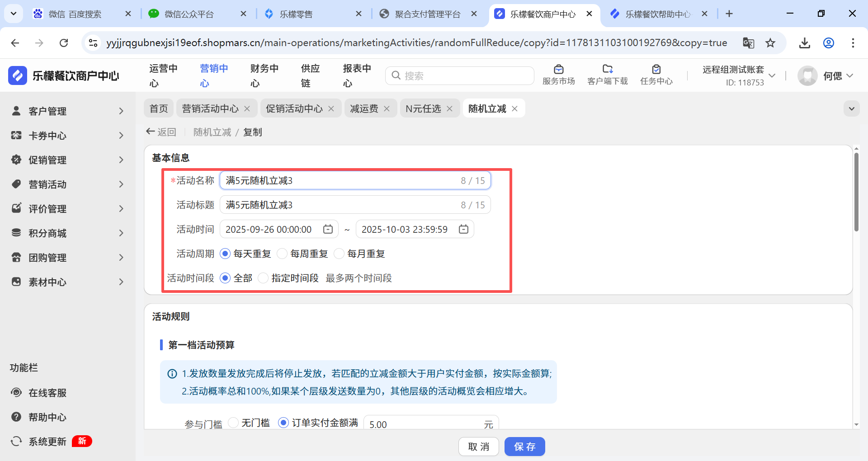Open the page tabs overflow dropdown
This screenshot has width=868, height=461.
coord(852,108)
